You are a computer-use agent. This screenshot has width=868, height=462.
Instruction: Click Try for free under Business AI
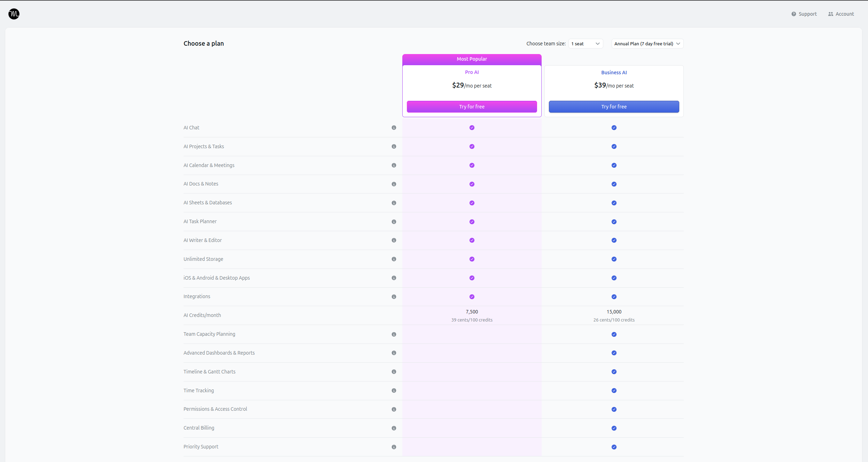[x=614, y=107]
